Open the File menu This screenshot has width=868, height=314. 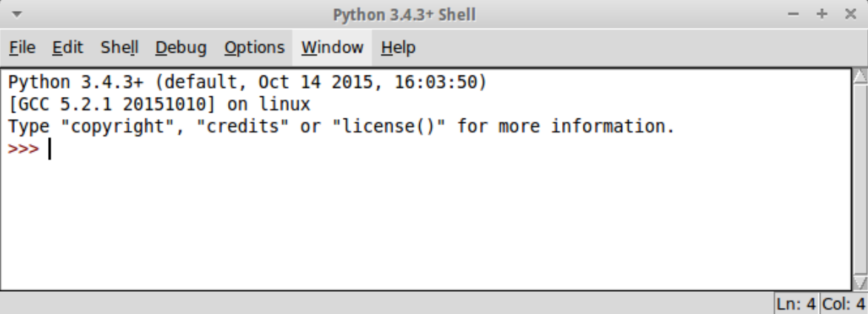(23, 48)
